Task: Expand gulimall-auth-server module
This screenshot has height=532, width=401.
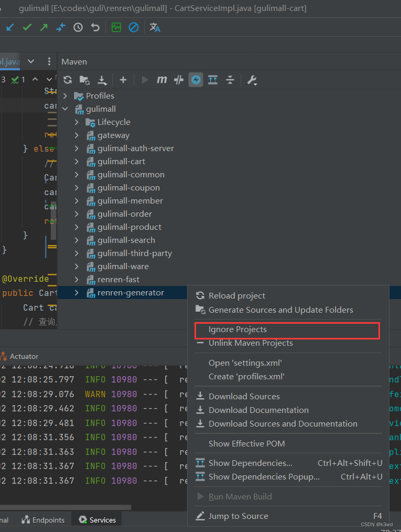Action: click(x=77, y=148)
